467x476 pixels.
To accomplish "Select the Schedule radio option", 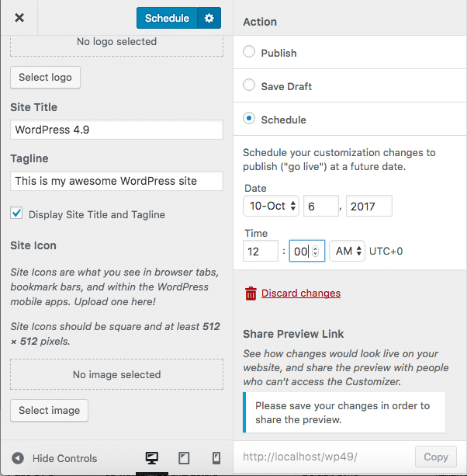I will [x=249, y=119].
